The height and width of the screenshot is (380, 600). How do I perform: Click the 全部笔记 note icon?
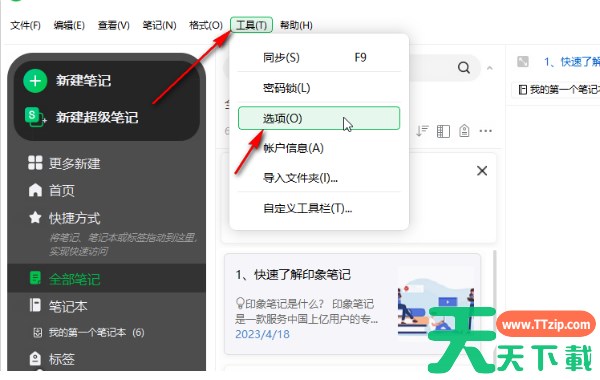pos(35,278)
